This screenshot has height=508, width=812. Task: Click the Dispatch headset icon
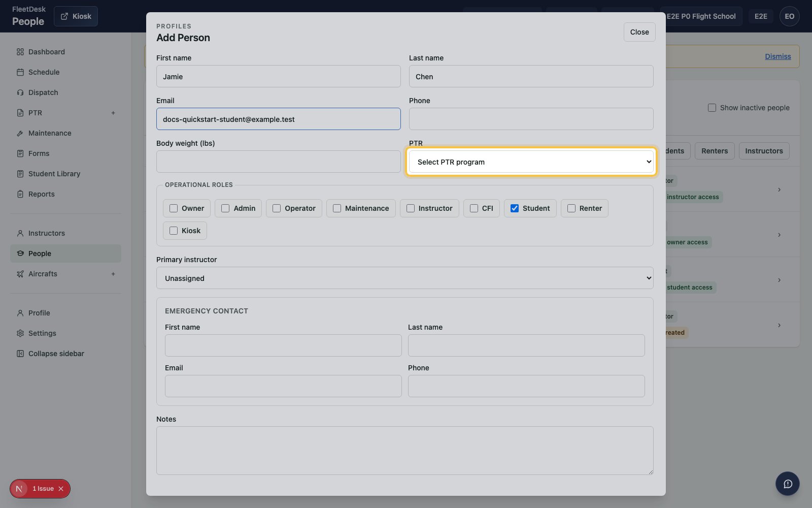(20, 92)
